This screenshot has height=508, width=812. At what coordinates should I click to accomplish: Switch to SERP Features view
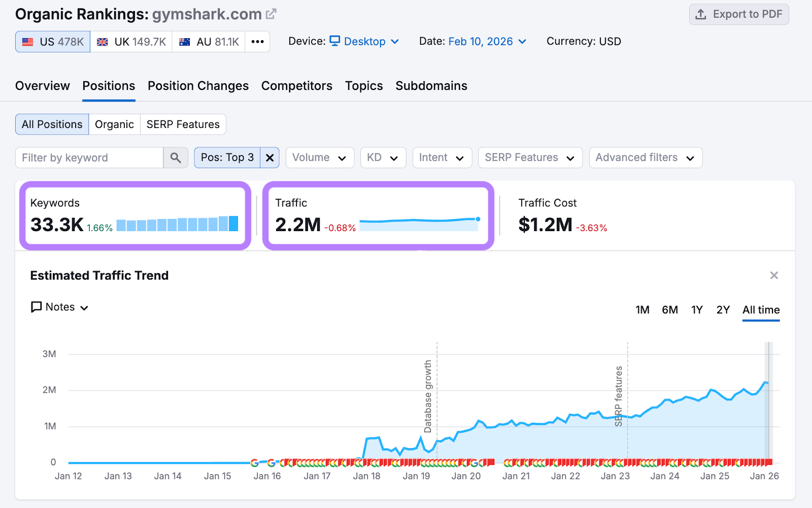(183, 124)
